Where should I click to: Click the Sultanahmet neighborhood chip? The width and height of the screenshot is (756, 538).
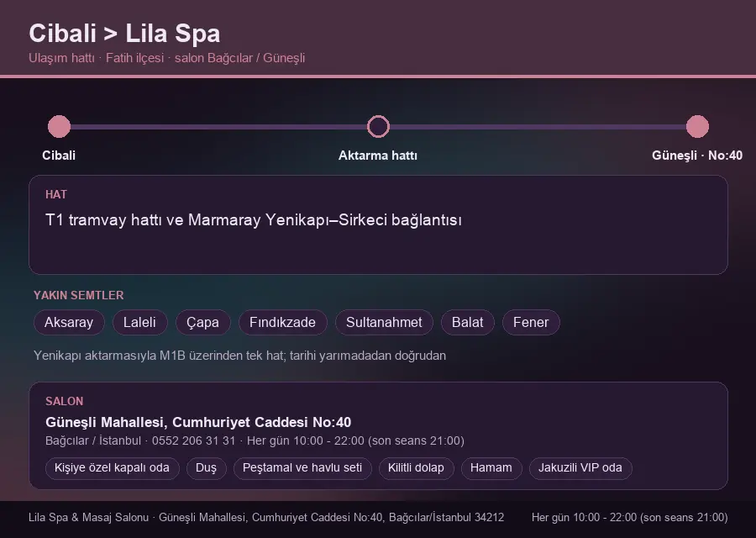pos(384,322)
